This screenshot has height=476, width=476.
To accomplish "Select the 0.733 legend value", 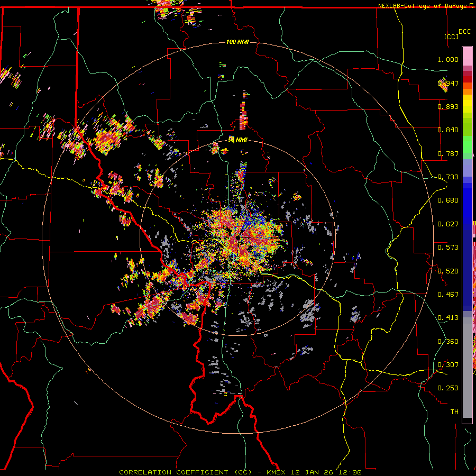I will click(x=448, y=177).
